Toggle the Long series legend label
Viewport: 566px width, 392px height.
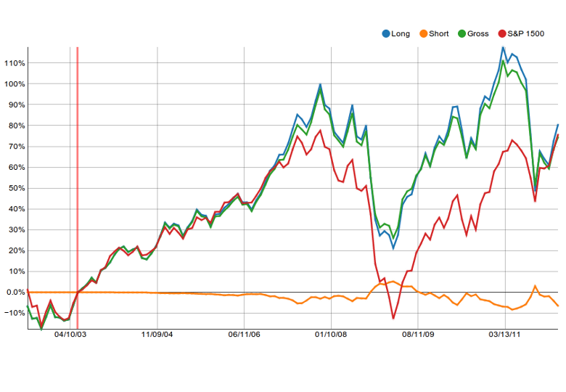[401, 33]
